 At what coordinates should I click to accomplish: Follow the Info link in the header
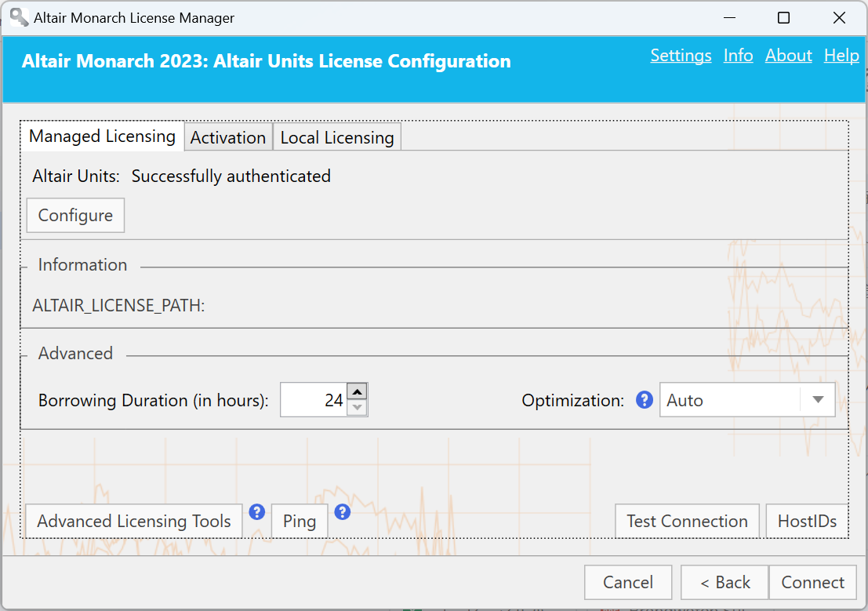click(739, 56)
